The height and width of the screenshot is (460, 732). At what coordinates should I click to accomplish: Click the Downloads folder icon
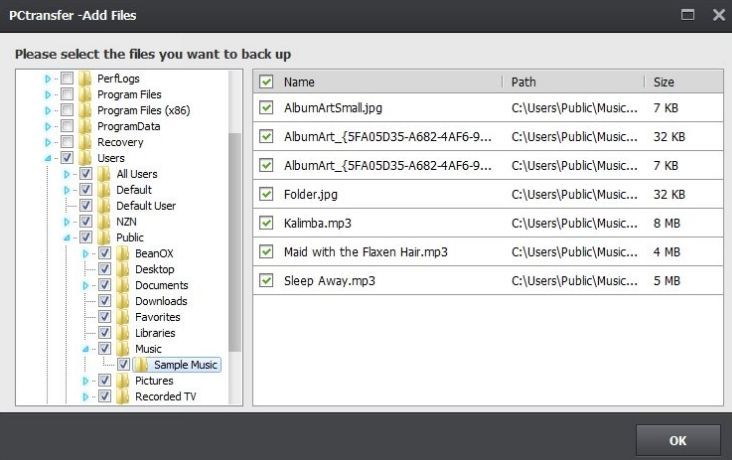click(x=123, y=301)
